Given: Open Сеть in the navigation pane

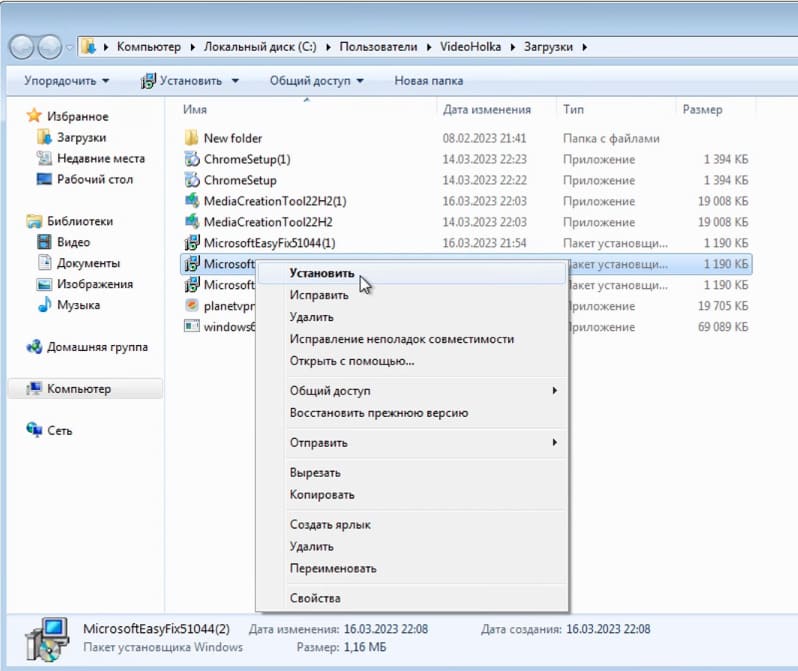Looking at the screenshot, I should point(60,430).
